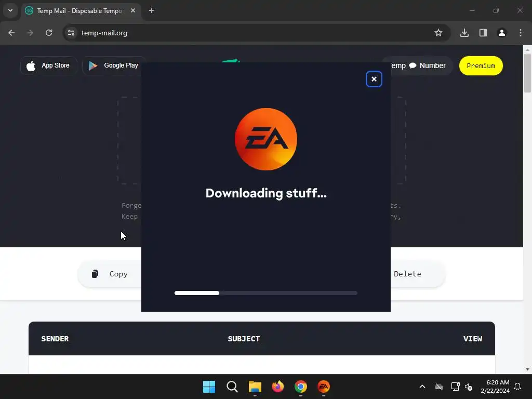Click the forward navigation arrow
This screenshot has width=532, height=399.
(x=30, y=33)
